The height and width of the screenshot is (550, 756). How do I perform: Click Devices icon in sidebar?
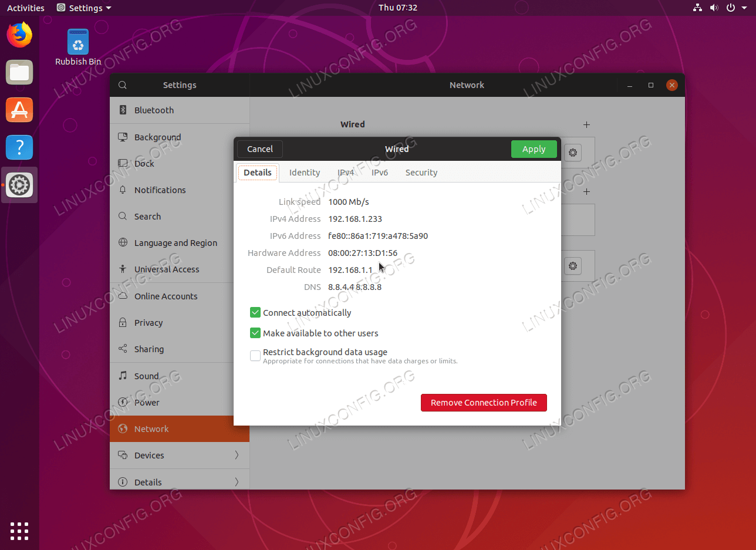[123, 455]
